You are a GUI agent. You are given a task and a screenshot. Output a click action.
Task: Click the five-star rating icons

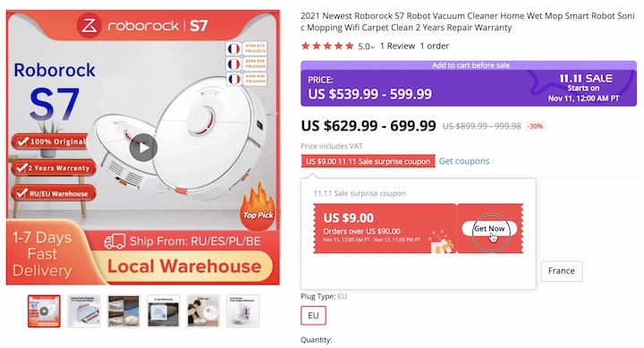(327, 46)
